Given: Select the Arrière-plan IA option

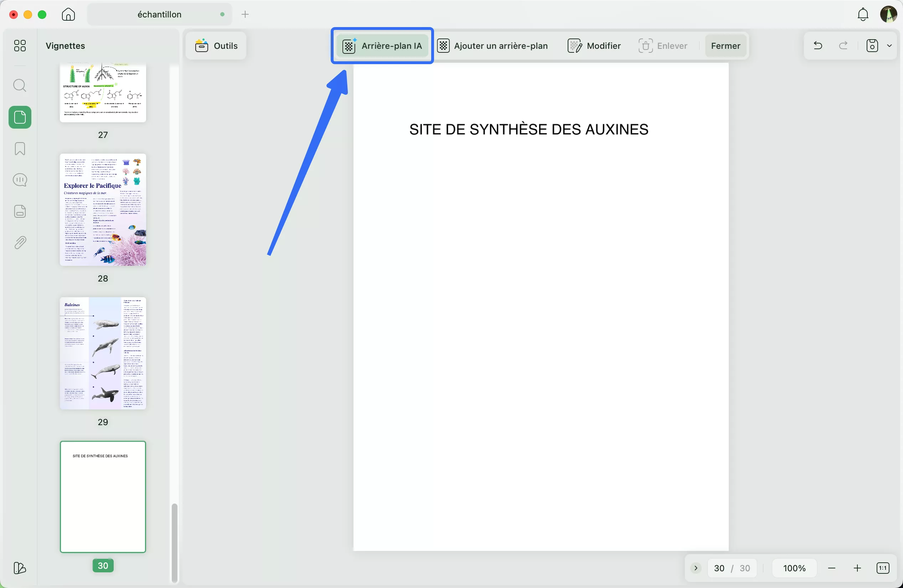Looking at the screenshot, I should pyautogui.click(x=382, y=46).
